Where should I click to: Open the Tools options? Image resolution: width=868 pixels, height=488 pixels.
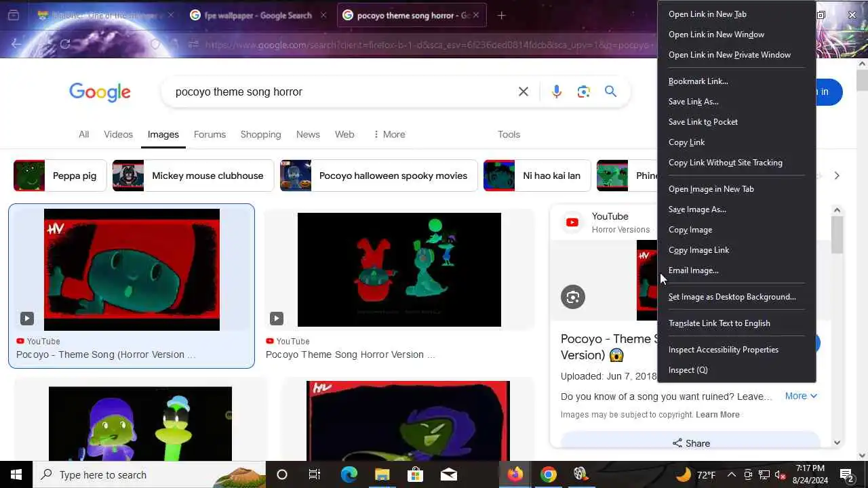point(509,134)
